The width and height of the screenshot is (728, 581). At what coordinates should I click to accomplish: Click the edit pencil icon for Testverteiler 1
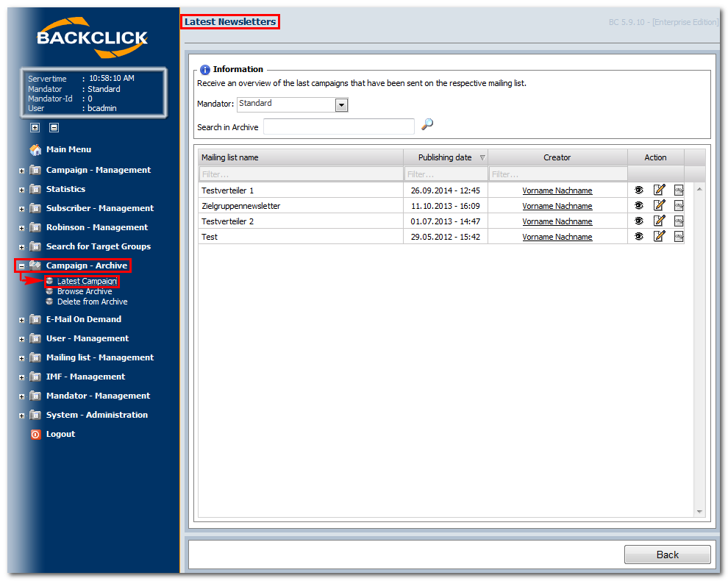[660, 190]
